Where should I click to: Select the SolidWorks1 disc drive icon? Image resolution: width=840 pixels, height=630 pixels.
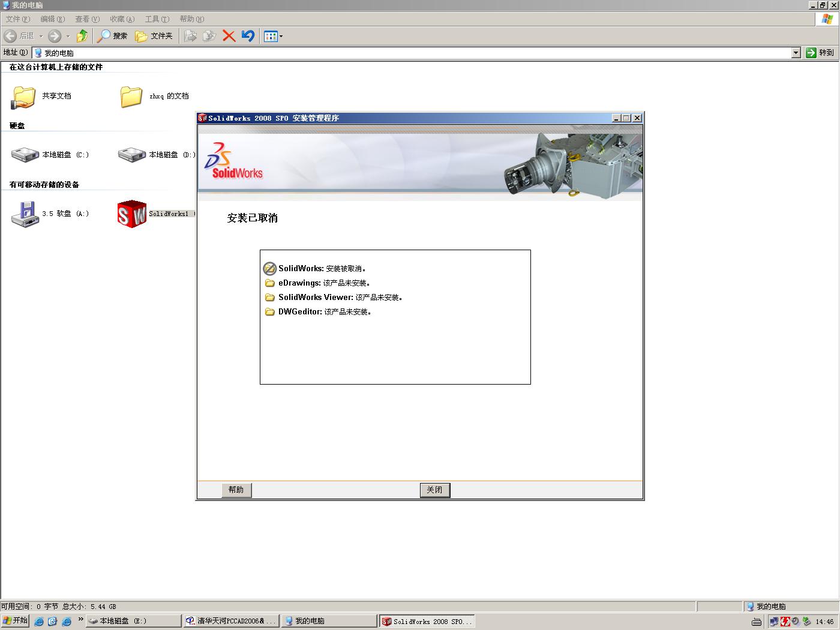point(132,214)
